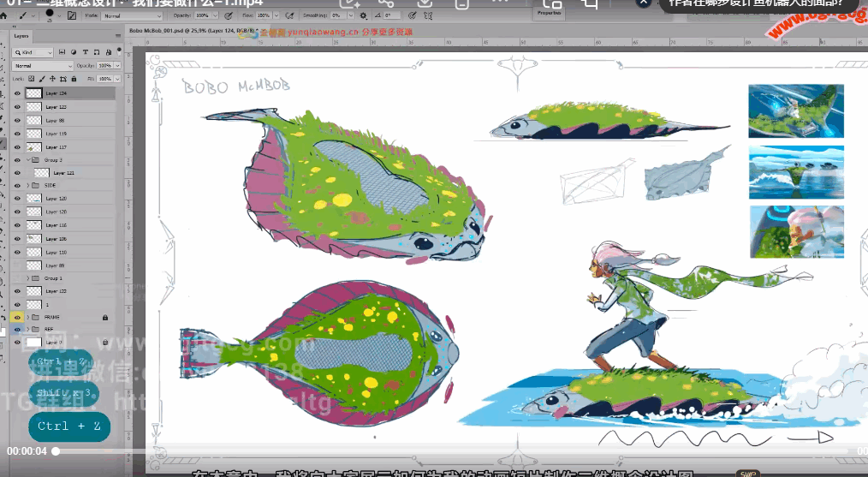Hide Layer 117 eye icon
The width and height of the screenshot is (868, 477).
tap(17, 147)
